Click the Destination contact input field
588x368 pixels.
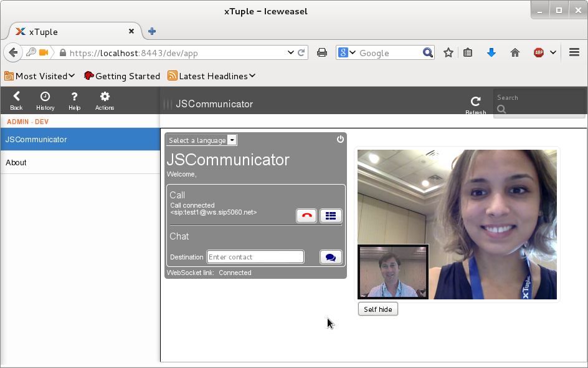(x=255, y=257)
